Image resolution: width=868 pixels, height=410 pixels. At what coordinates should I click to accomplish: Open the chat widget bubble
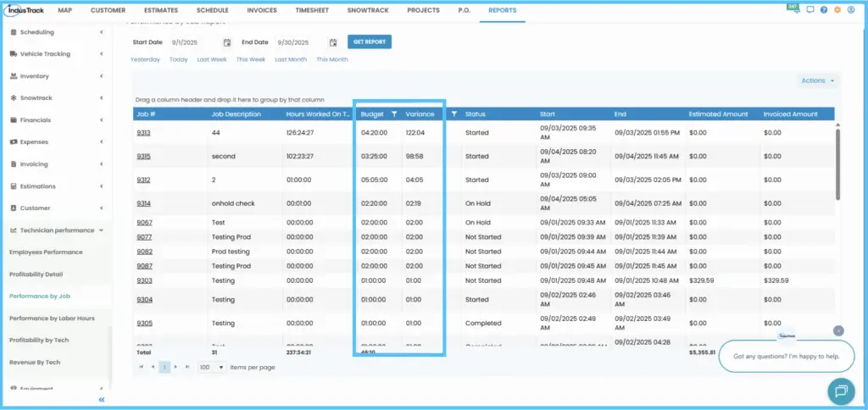(842, 391)
